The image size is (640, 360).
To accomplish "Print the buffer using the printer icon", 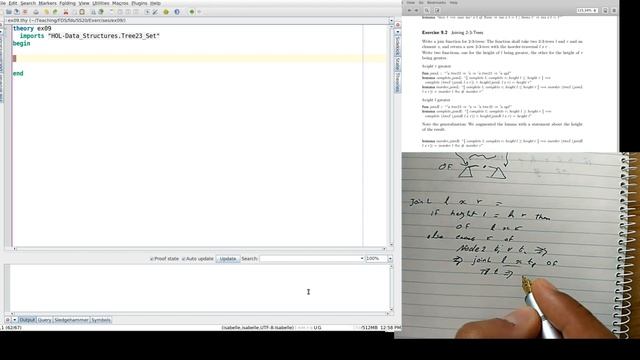I will coord(36,12).
